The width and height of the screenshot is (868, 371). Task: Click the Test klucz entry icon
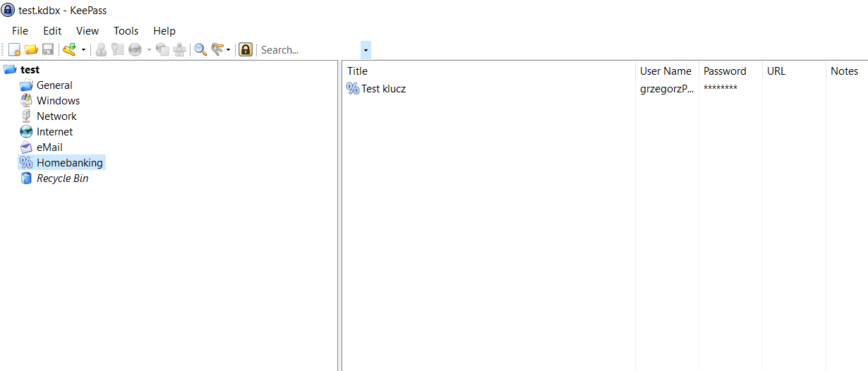coord(353,89)
